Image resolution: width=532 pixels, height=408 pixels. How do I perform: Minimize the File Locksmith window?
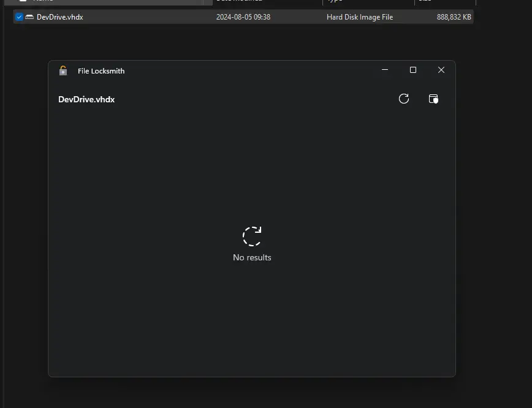[385, 70]
